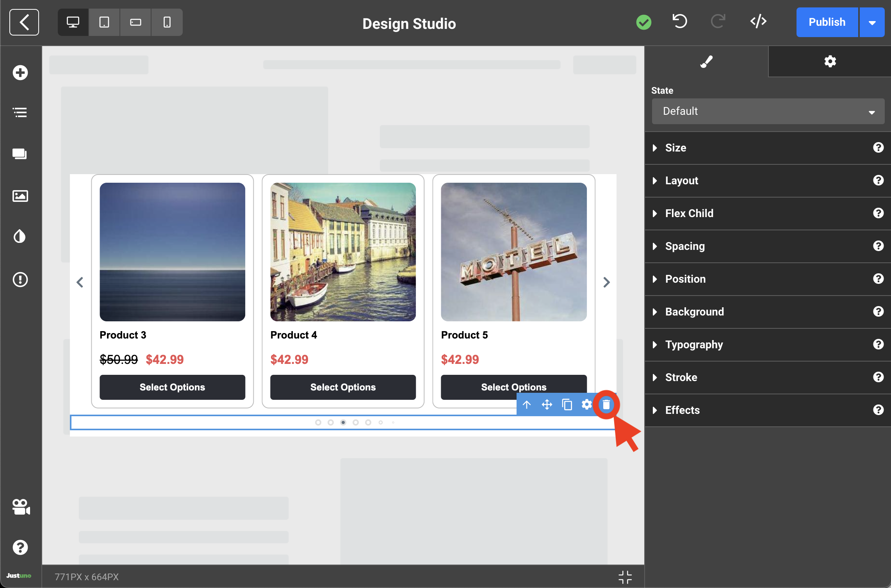Click the duplicate element icon

567,404
